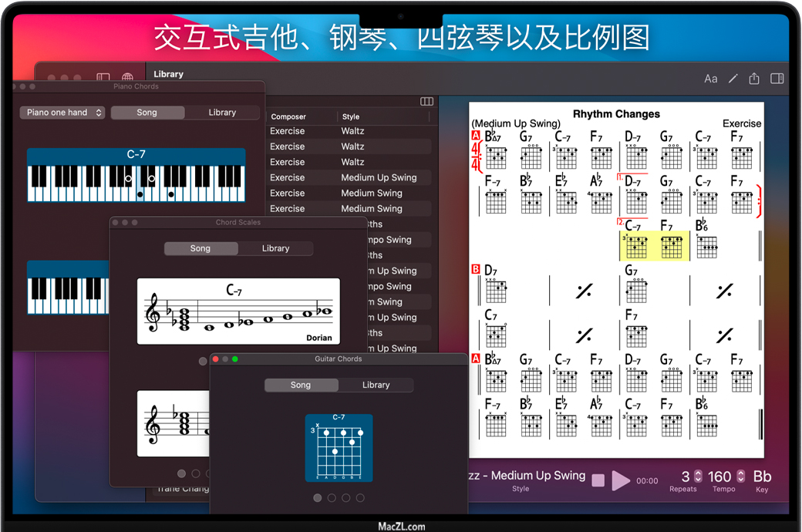This screenshot has height=532, width=802.
Task: Click the Repeats stepper arrows
Action: click(x=699, y=476)
